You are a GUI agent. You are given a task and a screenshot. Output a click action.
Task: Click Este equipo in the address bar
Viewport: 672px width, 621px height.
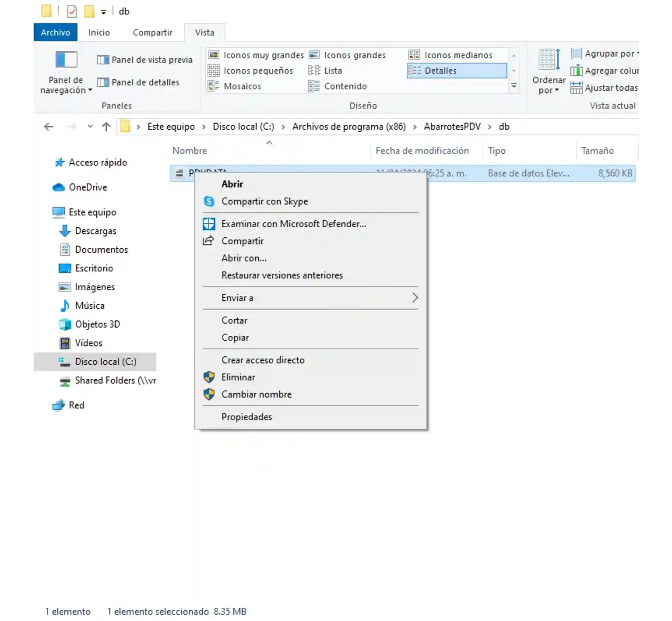point(171,127)
